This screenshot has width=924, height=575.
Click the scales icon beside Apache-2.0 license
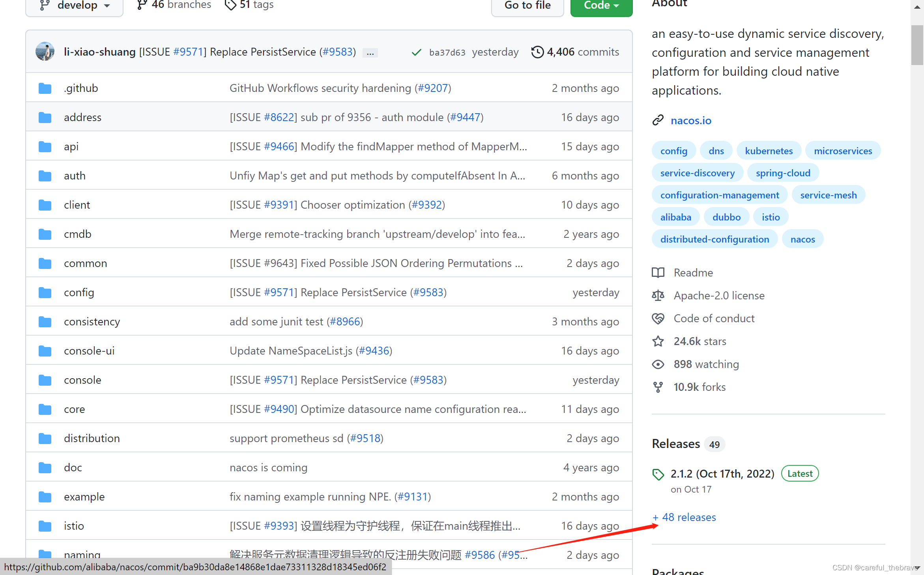(x=658, y=295)
